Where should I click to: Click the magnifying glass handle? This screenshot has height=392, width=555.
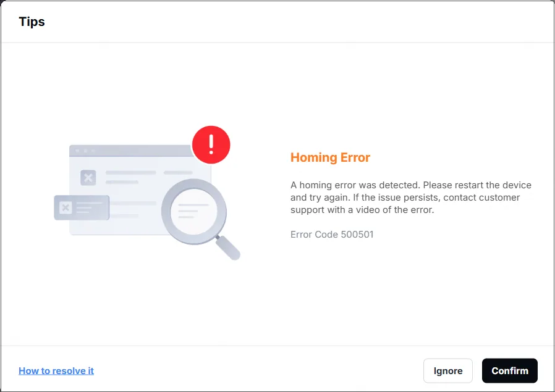228,248
